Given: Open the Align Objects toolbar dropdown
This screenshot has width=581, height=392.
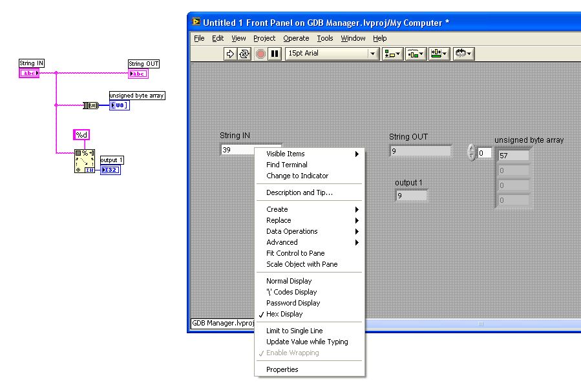Looking at the screenshot, I should click(x=392, y=54).
